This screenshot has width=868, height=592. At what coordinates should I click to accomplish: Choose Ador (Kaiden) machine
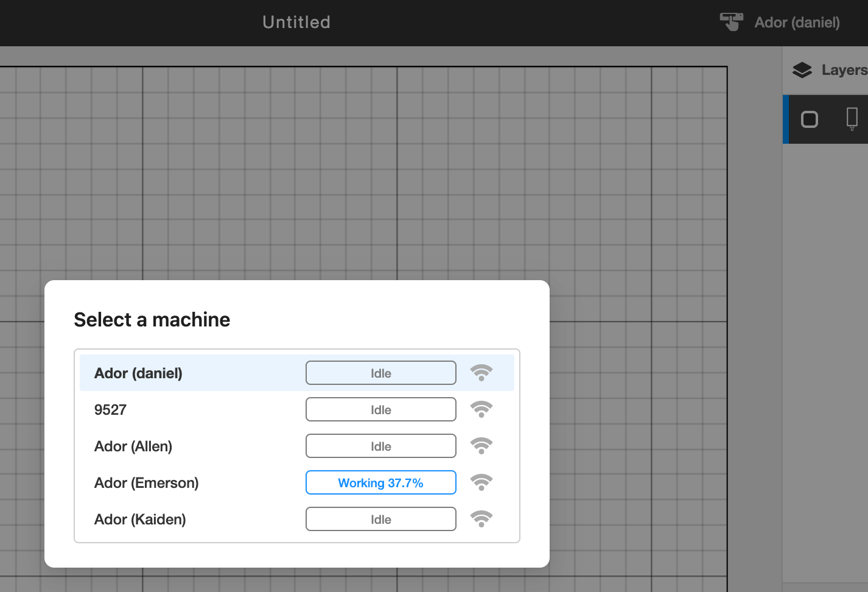click(297, 519)
